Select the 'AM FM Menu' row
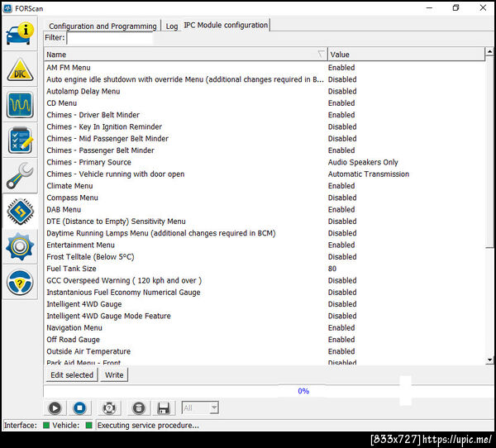 click(x=265, y=68)
